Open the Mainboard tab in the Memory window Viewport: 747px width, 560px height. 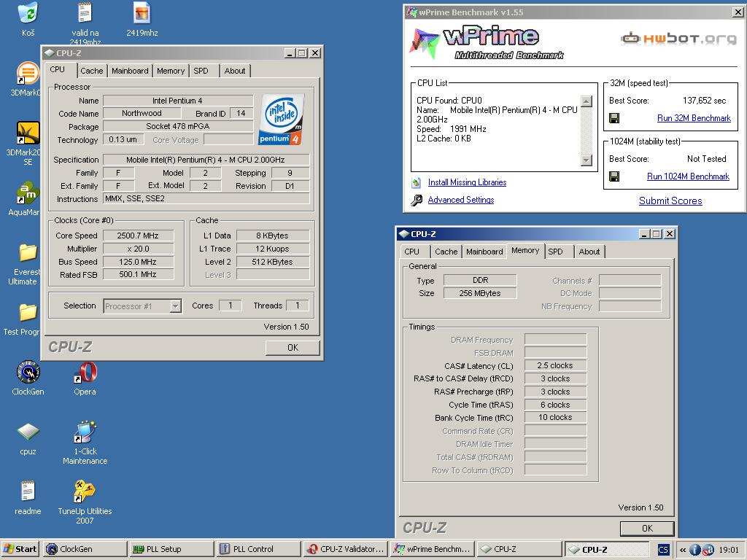[x=484, y=252]
